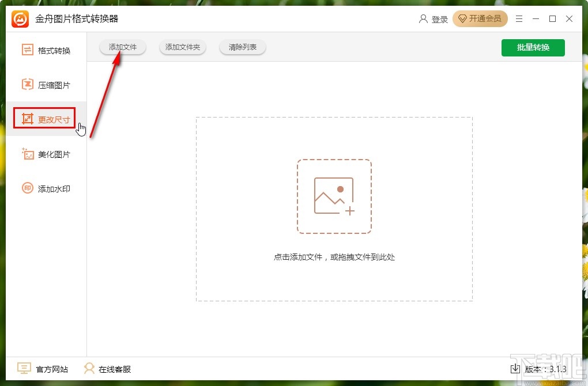Open the 更改尺寸 (resize) tool icon
588x386 pixels.
pyautogui.click(x=27, y=118)
